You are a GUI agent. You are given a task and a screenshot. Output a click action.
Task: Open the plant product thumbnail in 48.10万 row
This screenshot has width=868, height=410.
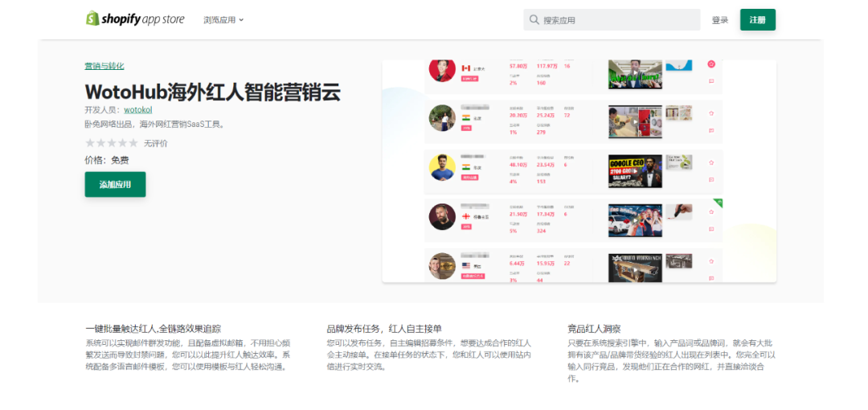click(679, 162)
